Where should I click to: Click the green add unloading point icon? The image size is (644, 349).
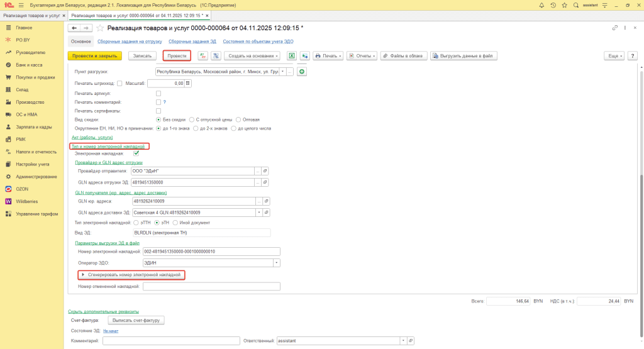click(x=302, y=72)
